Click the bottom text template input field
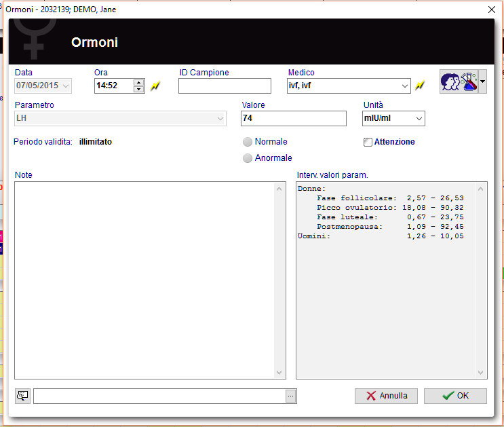This screenshot has height=427, width=504. tap(159, 396)
